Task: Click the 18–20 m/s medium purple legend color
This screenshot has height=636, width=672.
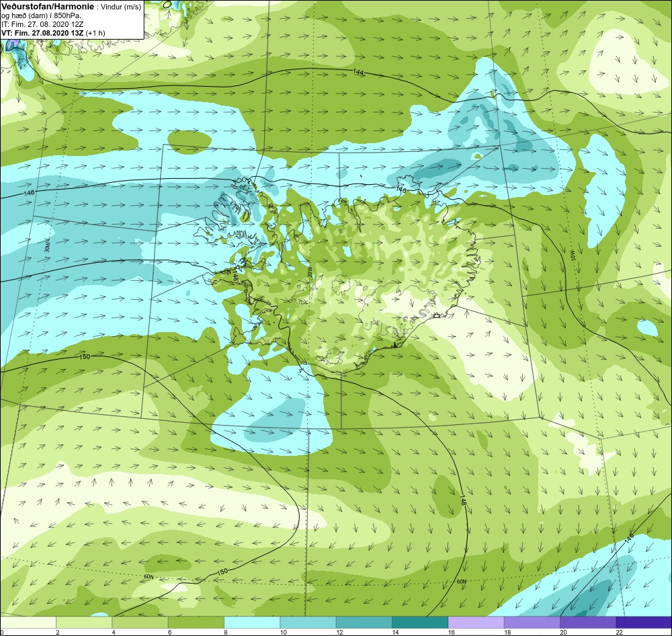Action: [532, 622]
